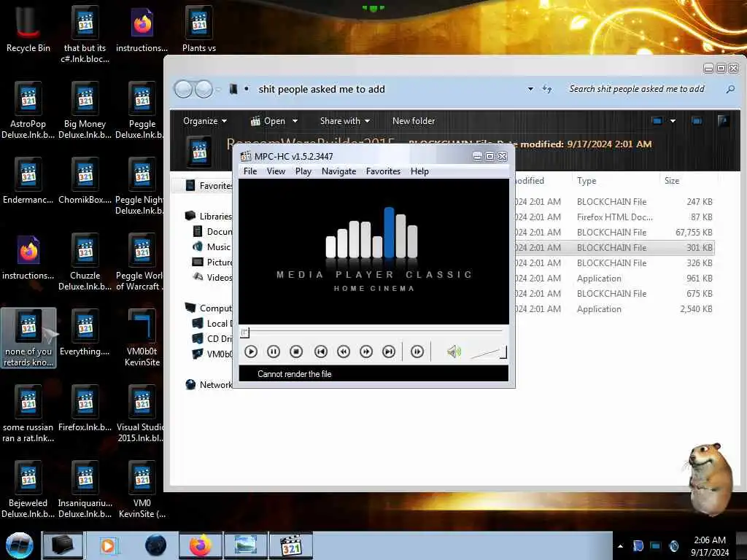Select the Everything desktop icon
Viewport: 747px width, 560px height.
click(85, 332)
